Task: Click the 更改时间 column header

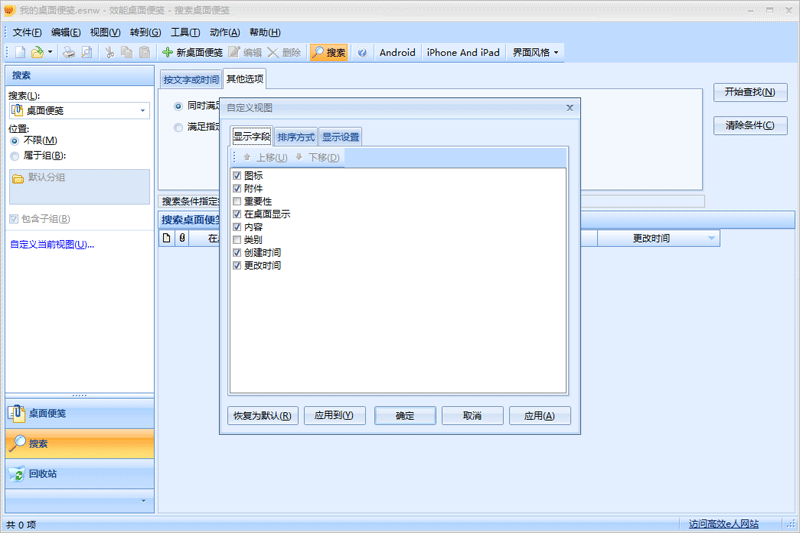Action: 651,238
